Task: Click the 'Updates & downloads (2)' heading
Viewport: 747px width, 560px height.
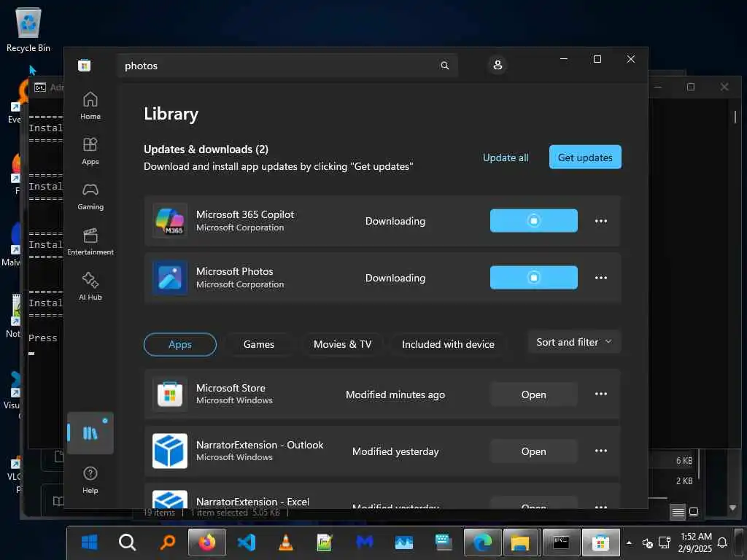Action: point(206,149)
